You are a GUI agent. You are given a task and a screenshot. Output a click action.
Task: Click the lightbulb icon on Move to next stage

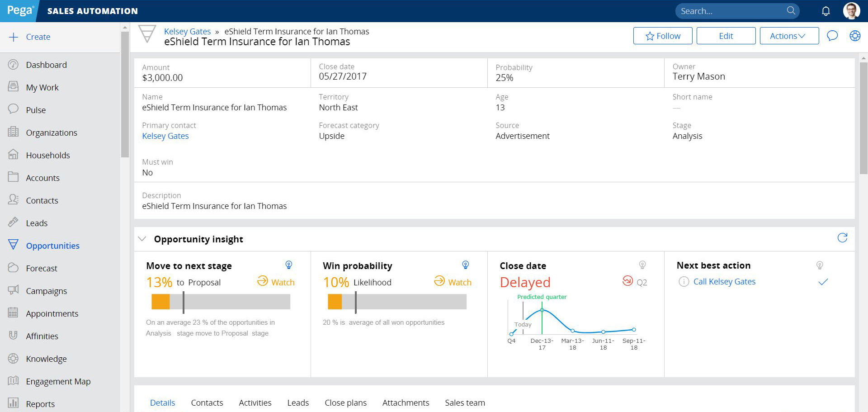[x=288, y=265]
